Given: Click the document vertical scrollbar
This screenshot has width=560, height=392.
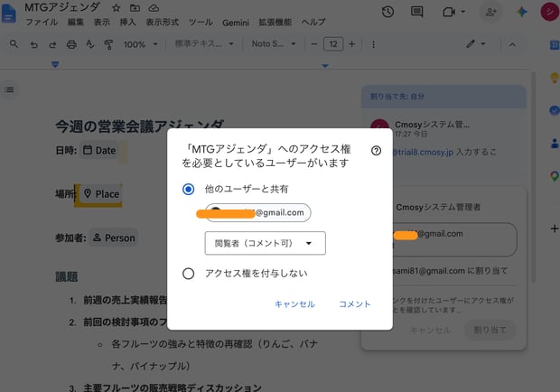Looking at the screenshot, I should tap(534, 177).
